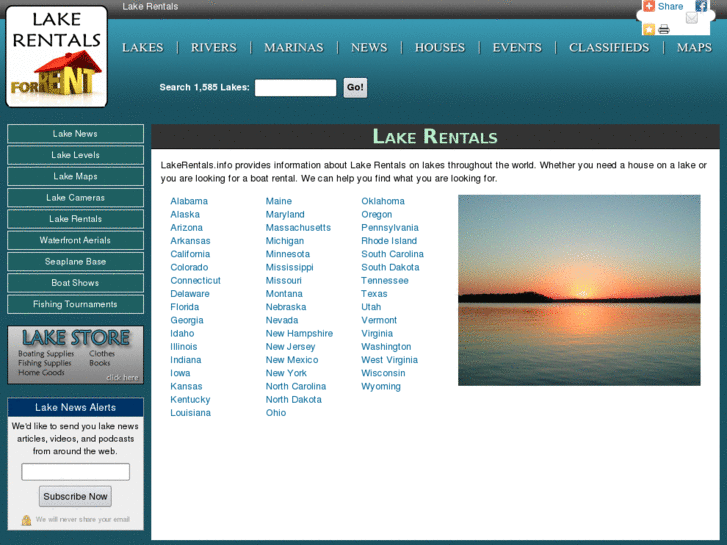Image resolution: width=727 pixels, height=545 pixels.
Task: Open the Colorado link
Action: 189,267
